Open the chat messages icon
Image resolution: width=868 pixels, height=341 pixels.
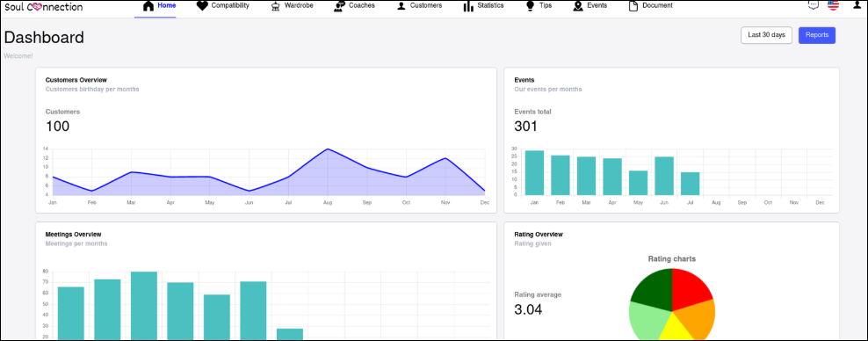pyautogui.click(x=813, y=5)
